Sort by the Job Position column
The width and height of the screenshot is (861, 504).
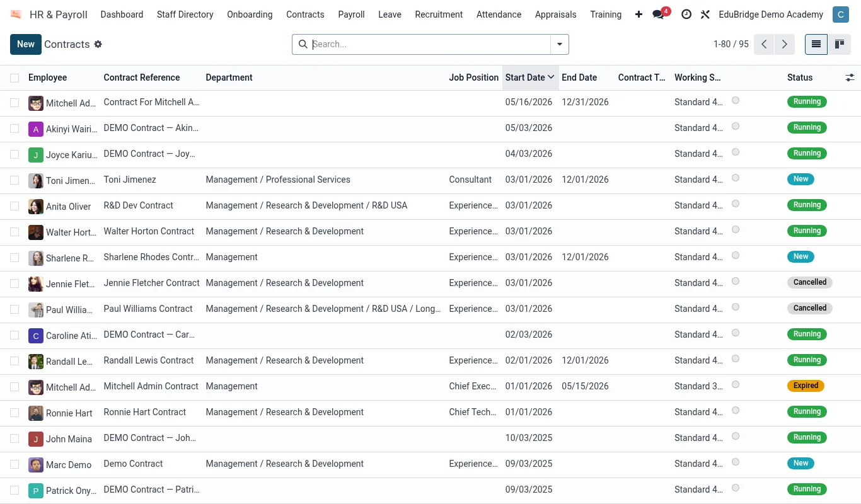click(473, 77)
